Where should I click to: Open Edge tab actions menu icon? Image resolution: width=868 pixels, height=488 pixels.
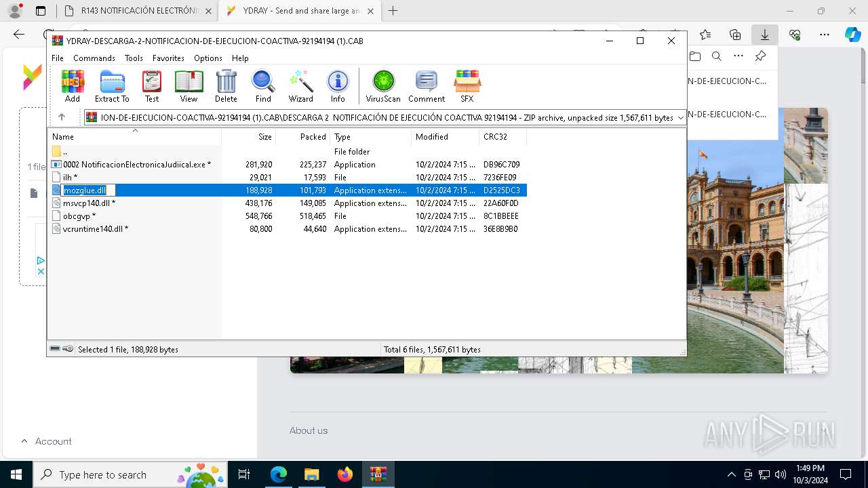click(x=41, y=11)
